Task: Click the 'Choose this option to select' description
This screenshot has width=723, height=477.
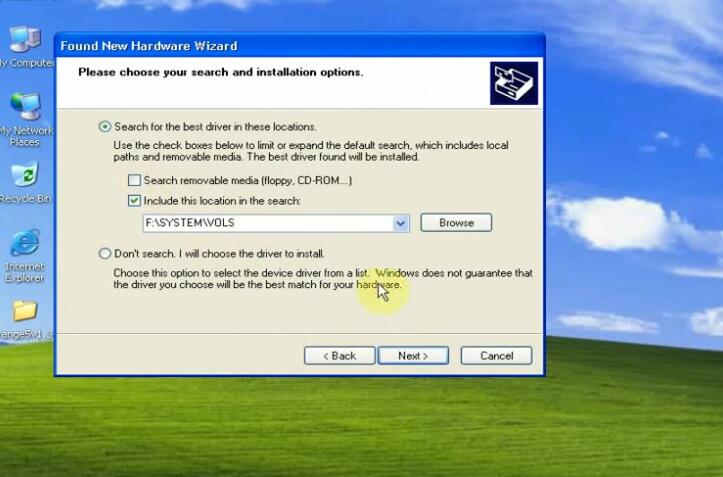Action: [323, 279]
